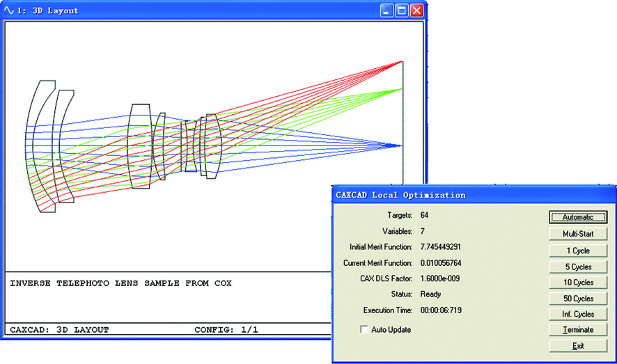
Task: Select the Current Merit Function value 0.010056764
Action: tap(441, 263)
